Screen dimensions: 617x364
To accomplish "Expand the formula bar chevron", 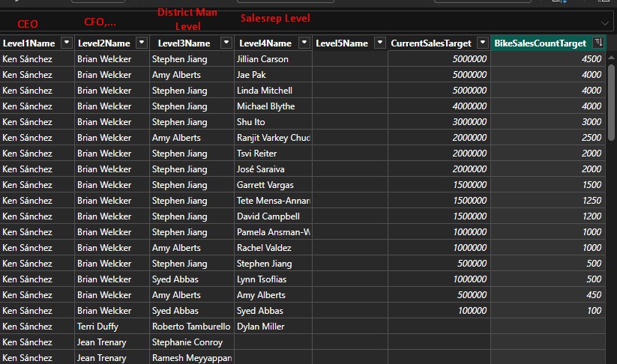I will click(x=604, y=22).
